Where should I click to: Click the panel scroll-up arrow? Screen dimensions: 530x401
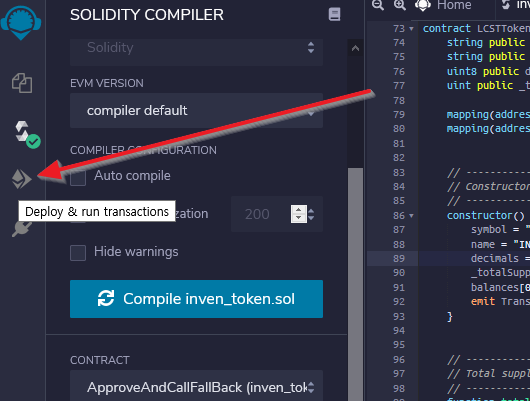[x=355, y=48]
